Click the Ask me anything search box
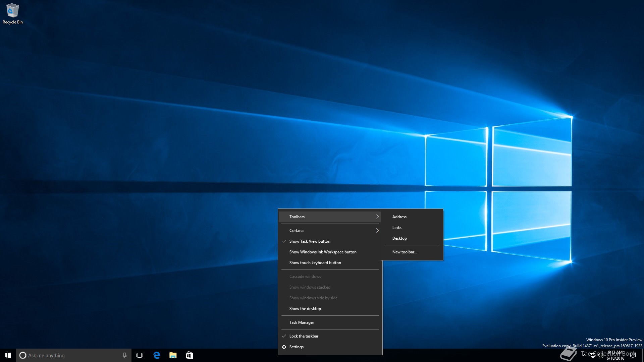 click(x=74, y=355)
